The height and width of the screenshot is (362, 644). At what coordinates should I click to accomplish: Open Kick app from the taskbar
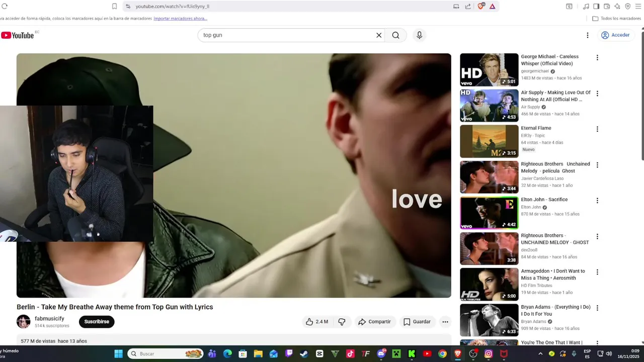[x=412, y=354]
